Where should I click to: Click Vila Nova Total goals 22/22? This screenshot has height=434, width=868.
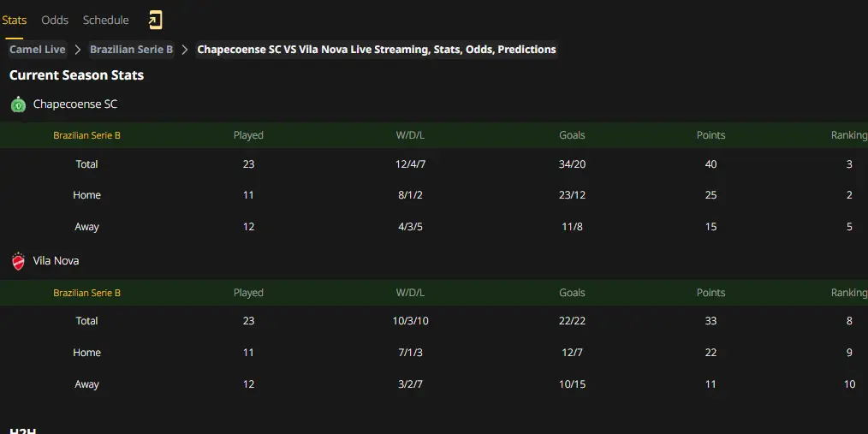(573, 321)
